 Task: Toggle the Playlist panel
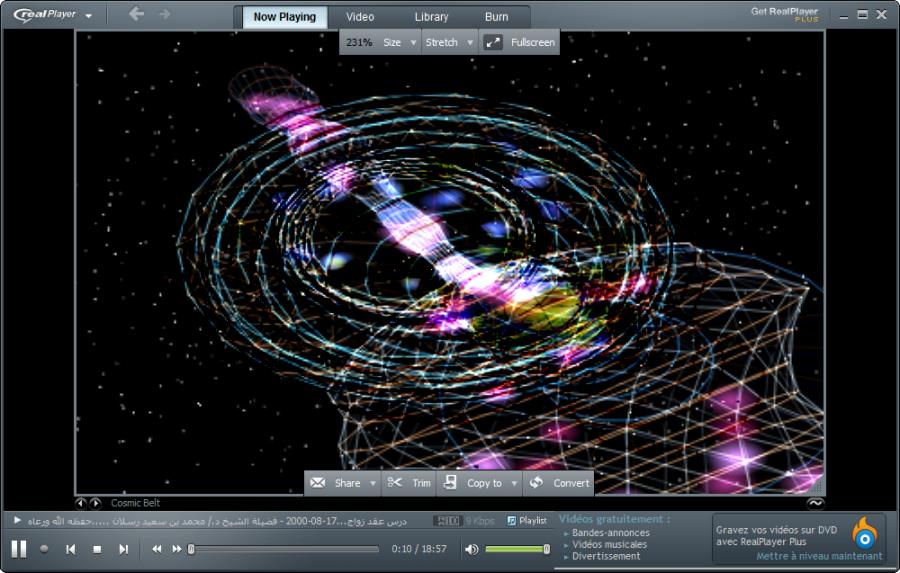[527, 520]
